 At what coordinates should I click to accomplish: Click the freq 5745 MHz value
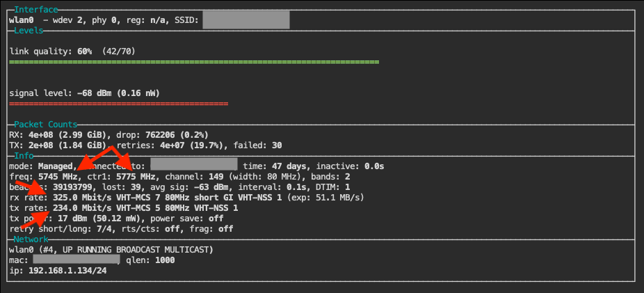[x=62, y=177]
